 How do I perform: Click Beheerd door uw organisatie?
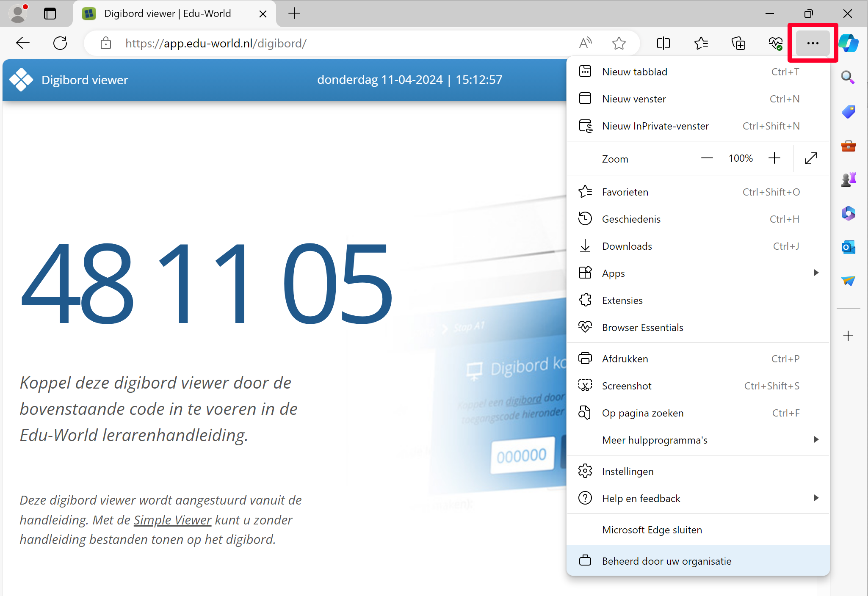coord(666,561)
